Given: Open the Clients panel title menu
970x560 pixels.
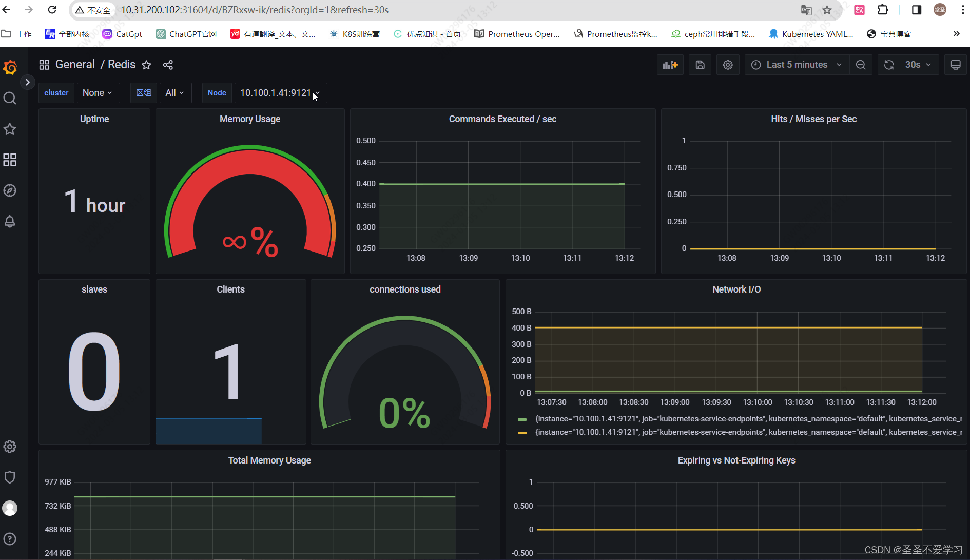Looking at the screenshot, I should coord(230,289).
